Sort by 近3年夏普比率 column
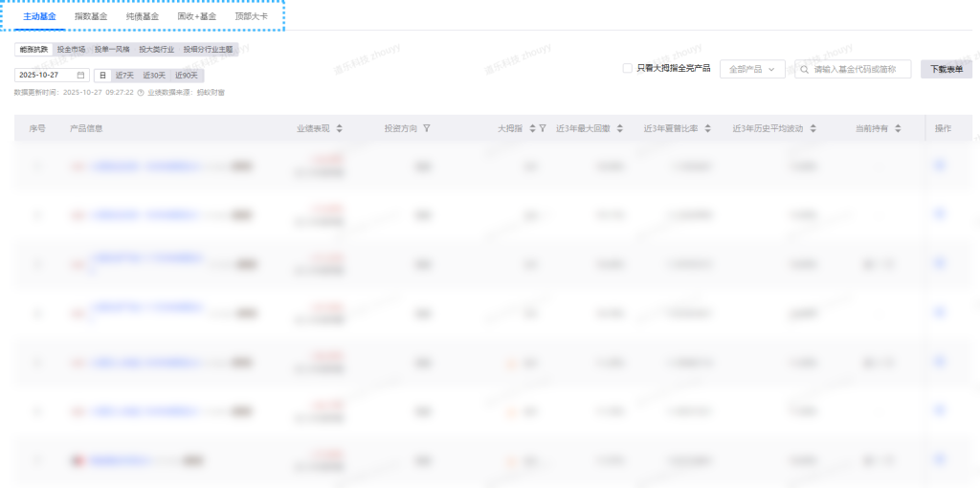The height and width of the screenshot is (488, 980). [707, 128]
